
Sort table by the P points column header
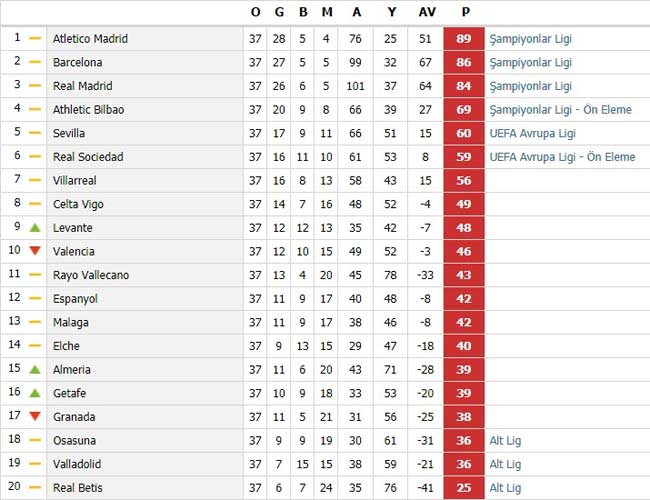466,12
